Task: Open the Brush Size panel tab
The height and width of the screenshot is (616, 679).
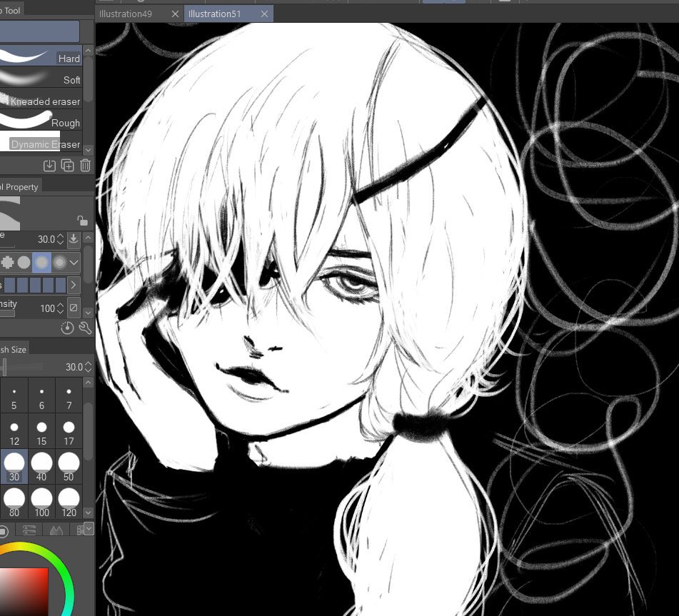Action: click(14, 349)
